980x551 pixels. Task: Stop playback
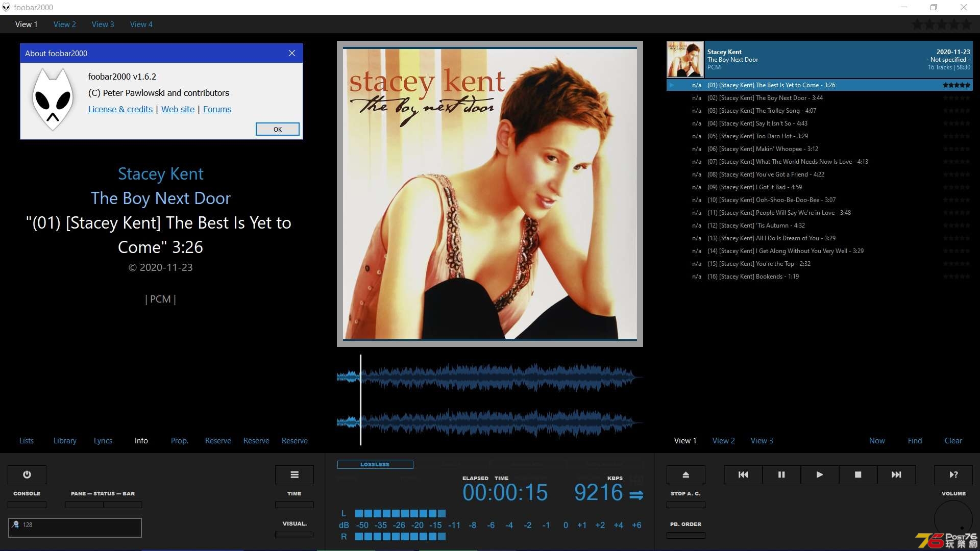click(x=858, y=474)
